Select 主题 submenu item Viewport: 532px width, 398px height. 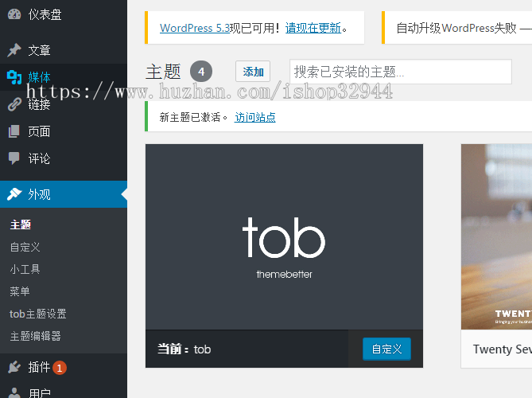pyautogui.click(x=21, y=224)
